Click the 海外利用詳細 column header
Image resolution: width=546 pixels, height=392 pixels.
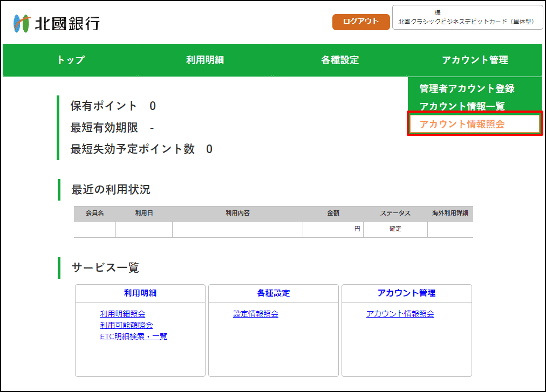(450, 214)
